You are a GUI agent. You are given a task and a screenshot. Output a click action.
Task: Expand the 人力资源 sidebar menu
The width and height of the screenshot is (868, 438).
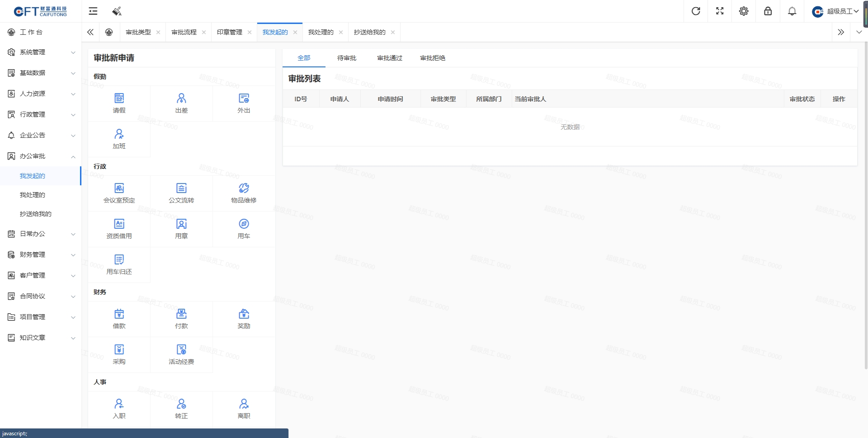[x=41, y=94]
